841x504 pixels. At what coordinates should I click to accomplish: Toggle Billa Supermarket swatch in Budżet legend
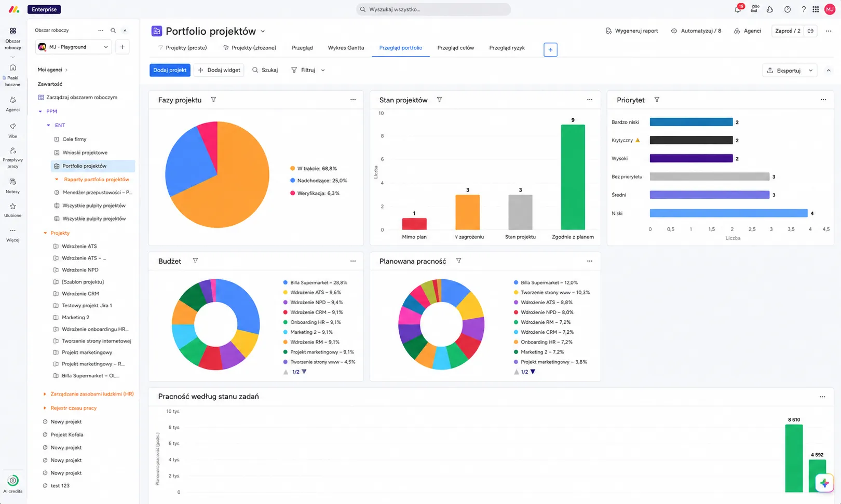click(x=286, y=283)
